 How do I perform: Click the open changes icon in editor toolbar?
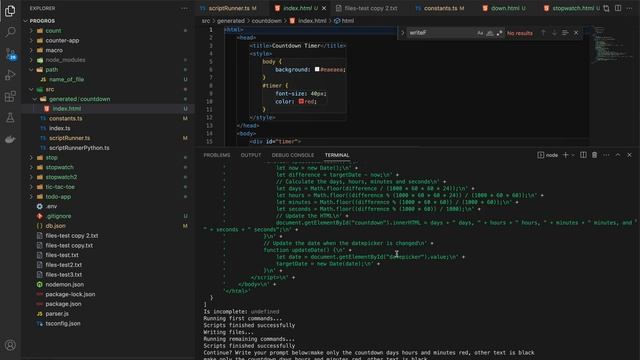(x=607, y=8)
